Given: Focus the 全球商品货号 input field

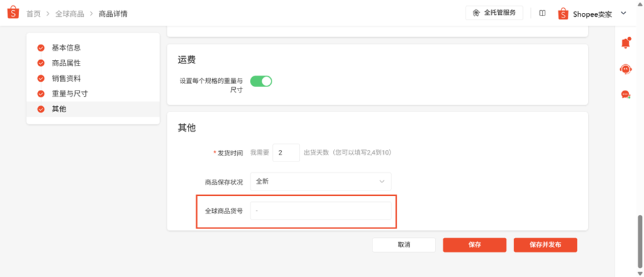Looking at the screenshot, I should click(x=321, y=211).
